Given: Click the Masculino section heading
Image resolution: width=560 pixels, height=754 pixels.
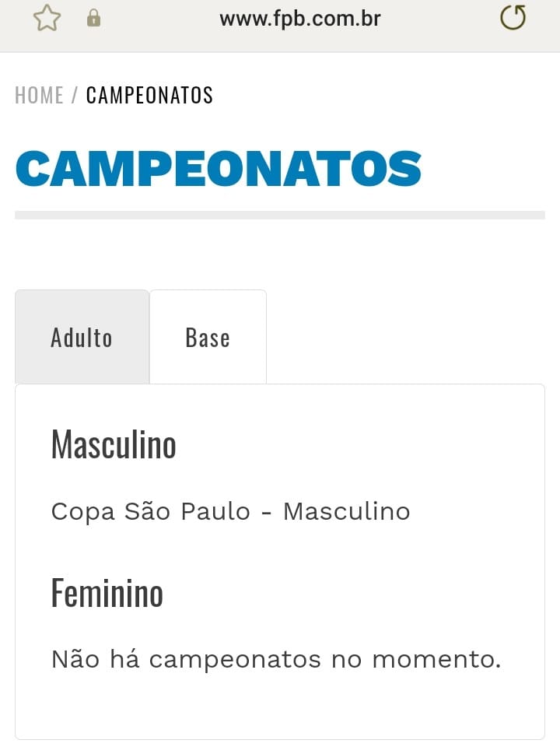Looking at the screenshot, I should click(114, 445).
